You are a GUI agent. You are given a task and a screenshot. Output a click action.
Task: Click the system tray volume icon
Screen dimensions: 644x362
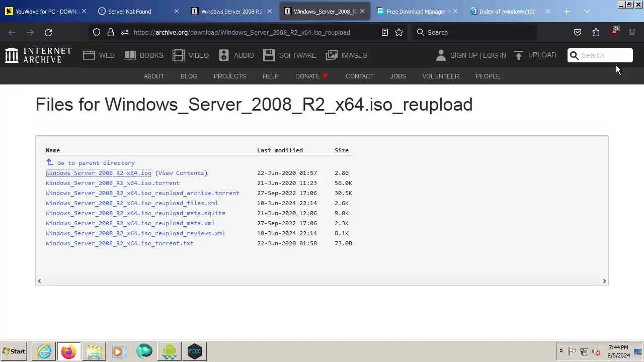[596, 351]
